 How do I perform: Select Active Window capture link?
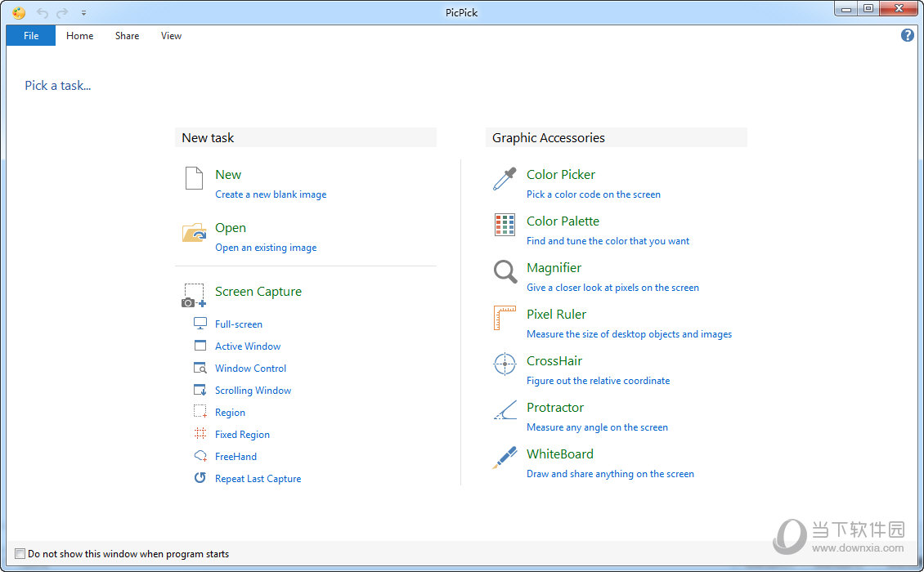click(248, 346)
